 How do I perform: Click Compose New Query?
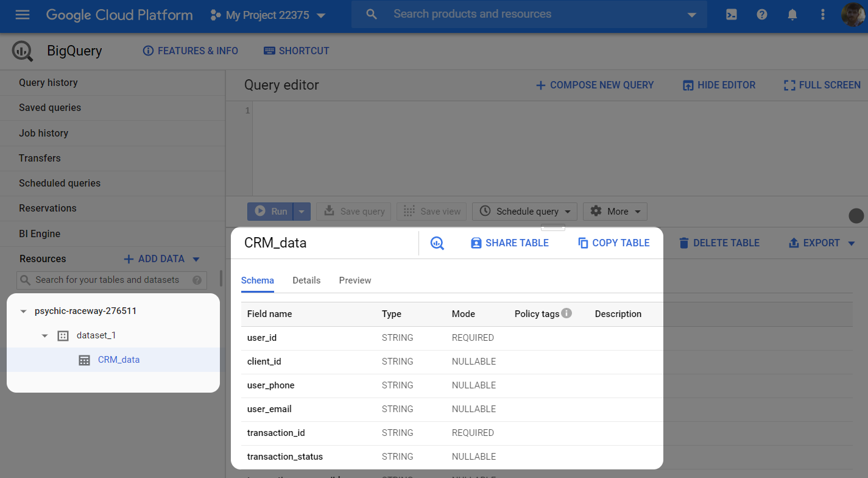point(595,85)
